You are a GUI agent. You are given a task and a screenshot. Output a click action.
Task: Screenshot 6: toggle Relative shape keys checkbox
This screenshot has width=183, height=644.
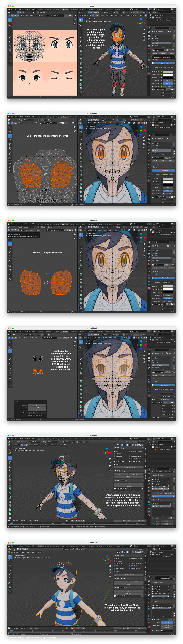point(152,619)
